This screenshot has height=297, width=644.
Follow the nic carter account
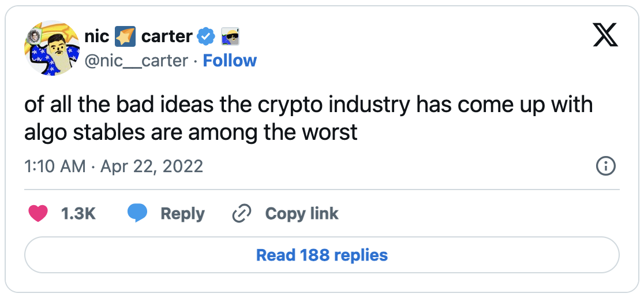230,61
